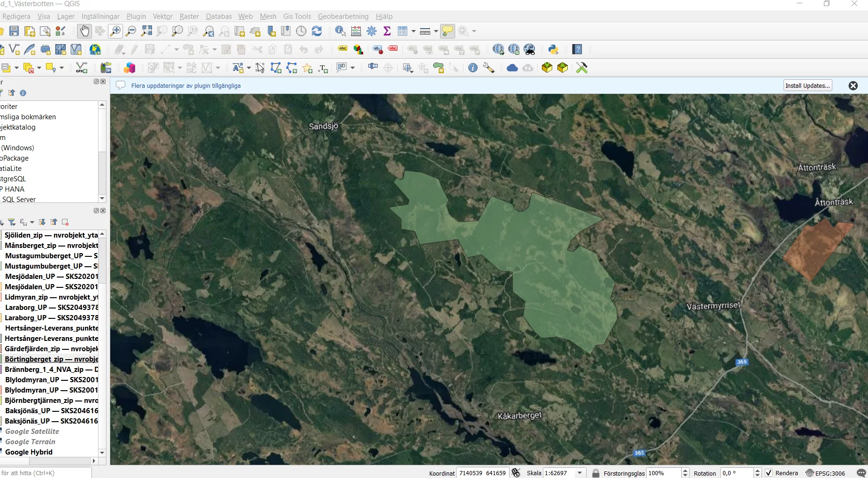Click the Install Updates button
Screen dimensions: 868x478
click(808, 85)
